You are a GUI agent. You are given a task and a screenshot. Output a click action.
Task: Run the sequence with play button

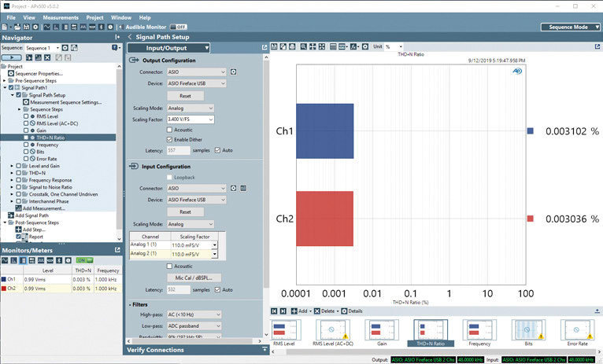point(12,57)
